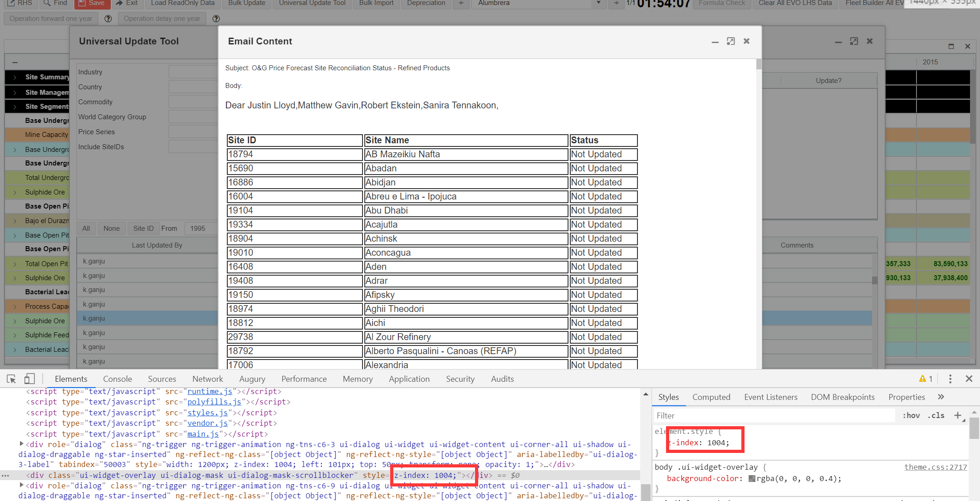
Task: Enable the .cls class editor toggle
Action: (936, 415)
